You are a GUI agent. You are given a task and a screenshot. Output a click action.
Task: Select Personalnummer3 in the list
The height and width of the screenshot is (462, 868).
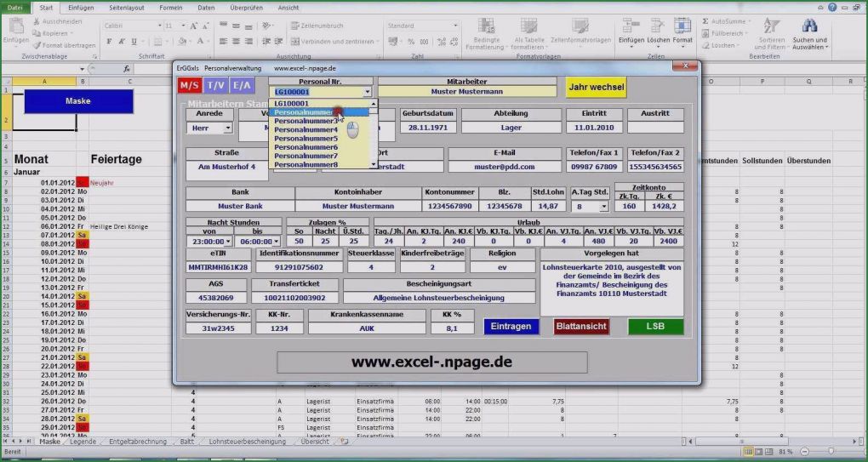pos(306,121)
